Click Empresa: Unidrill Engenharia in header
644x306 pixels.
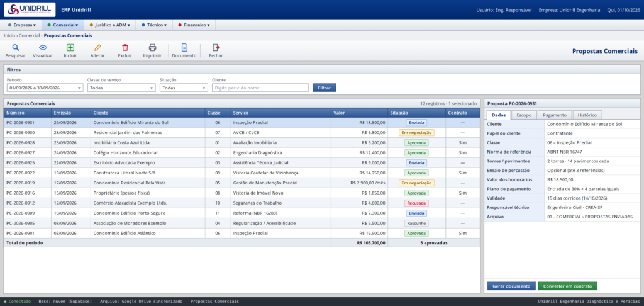coord(570,10)
